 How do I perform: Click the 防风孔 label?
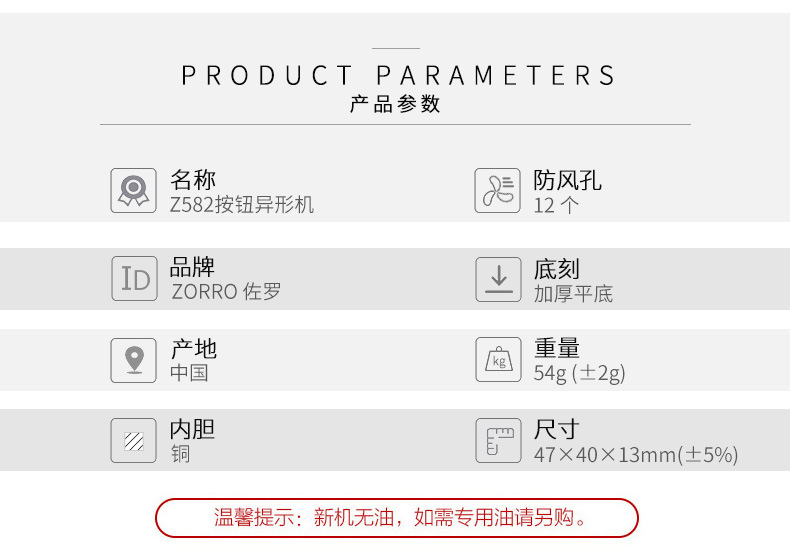point(567,180)
